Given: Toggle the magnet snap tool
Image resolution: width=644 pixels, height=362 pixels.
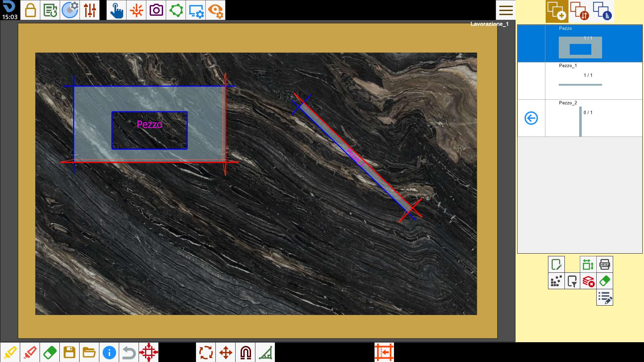Looking at the screenshot, I should click(245, 352).
